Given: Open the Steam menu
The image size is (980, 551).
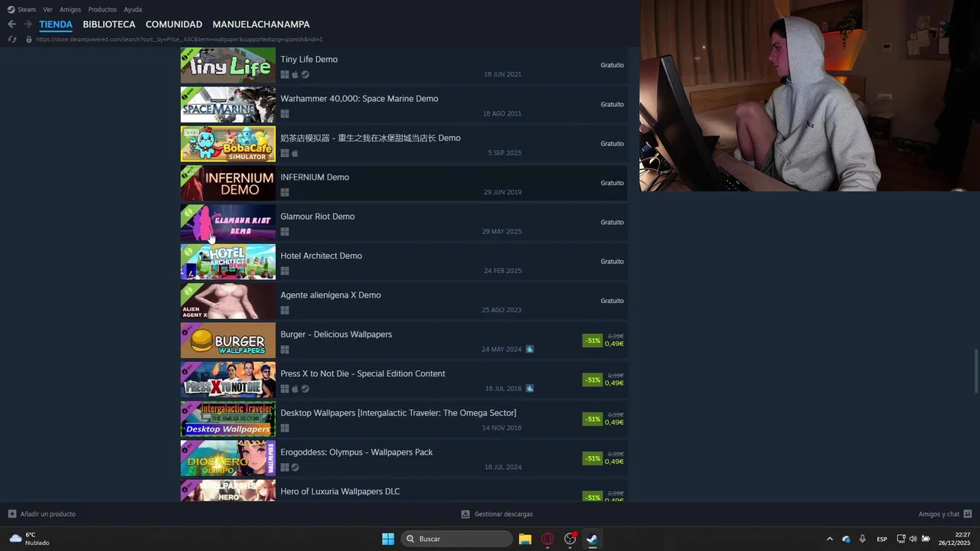Looking at the screenshot, I should tap(21, 9).
